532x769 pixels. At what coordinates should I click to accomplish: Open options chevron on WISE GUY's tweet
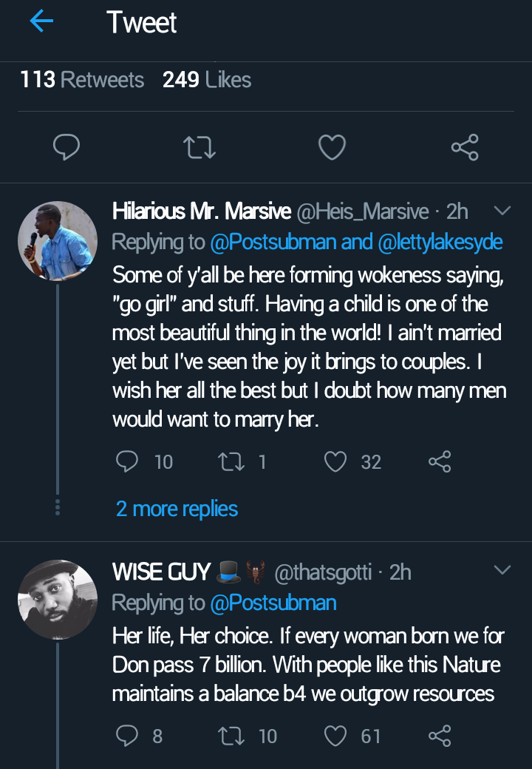point(502,571)
